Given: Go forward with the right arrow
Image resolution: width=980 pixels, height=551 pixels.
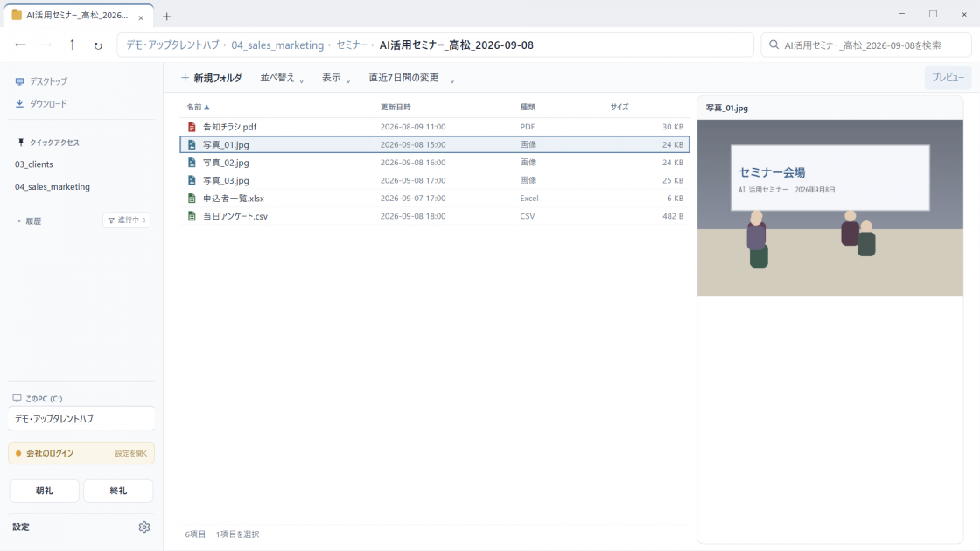Looking at the screenshot, I should 46,45.
